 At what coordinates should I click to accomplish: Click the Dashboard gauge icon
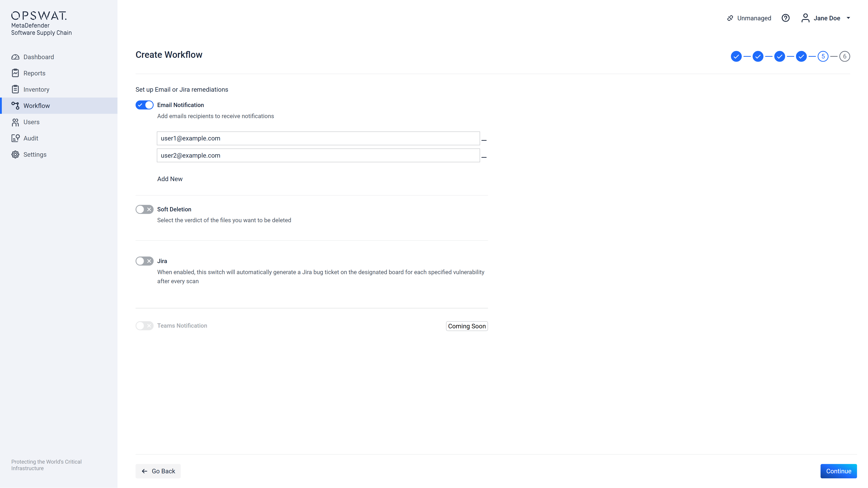(x=15, y=57)
